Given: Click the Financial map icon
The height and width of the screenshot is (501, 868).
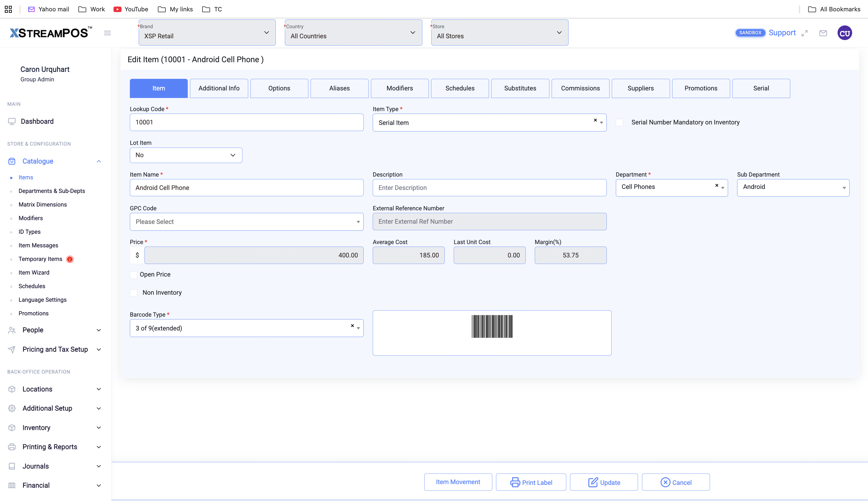Looking at the screenshot, I should pos(12,486).
